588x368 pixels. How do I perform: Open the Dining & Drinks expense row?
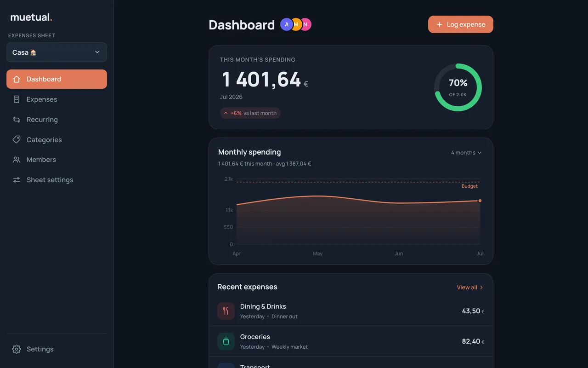point(351,311)
